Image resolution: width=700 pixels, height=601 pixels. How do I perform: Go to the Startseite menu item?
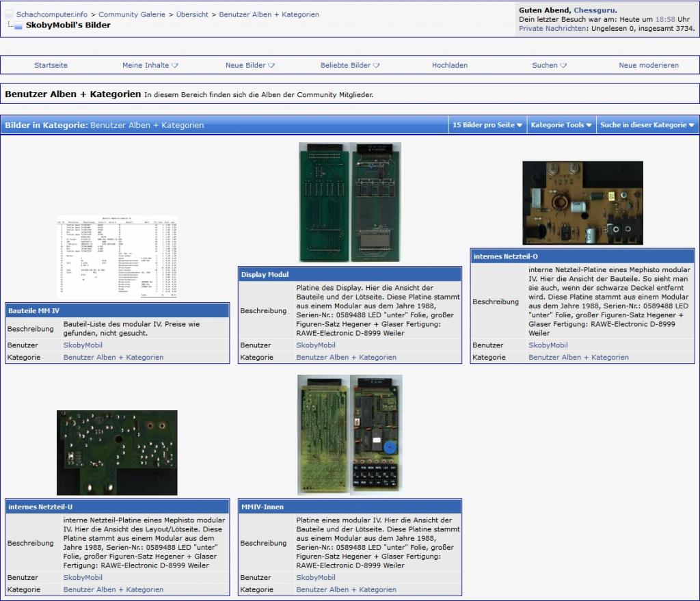coord(51,66)
